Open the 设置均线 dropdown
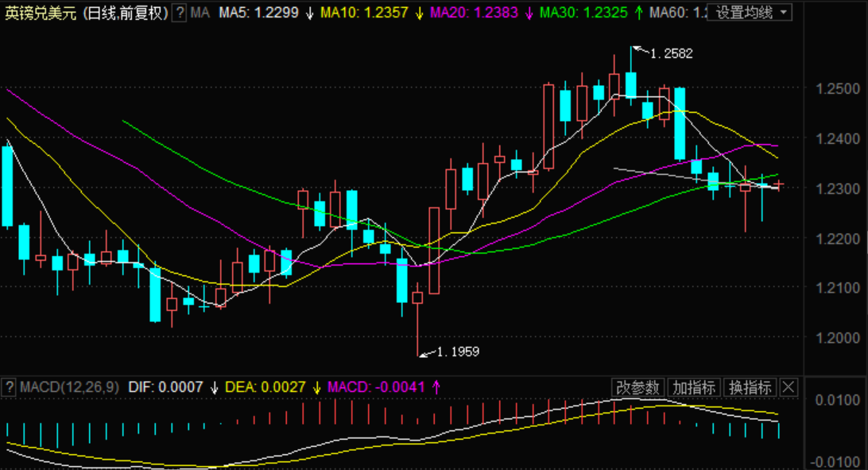The image size is (868, 470). click(x=749, y=12)
